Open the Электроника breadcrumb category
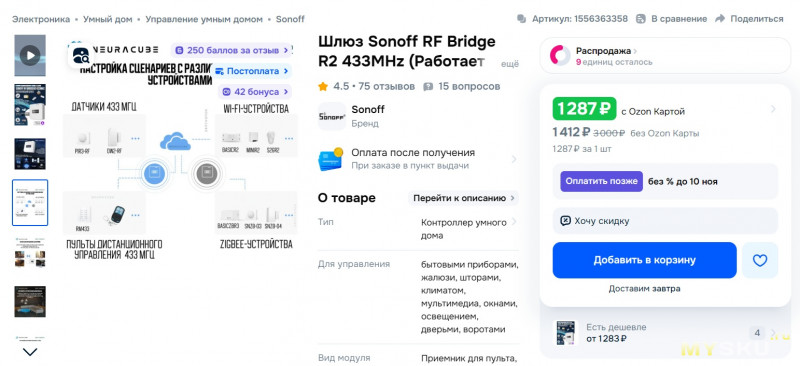Image resolution: width=800 pixels, height=366 pixels. (x=41, y=19)
